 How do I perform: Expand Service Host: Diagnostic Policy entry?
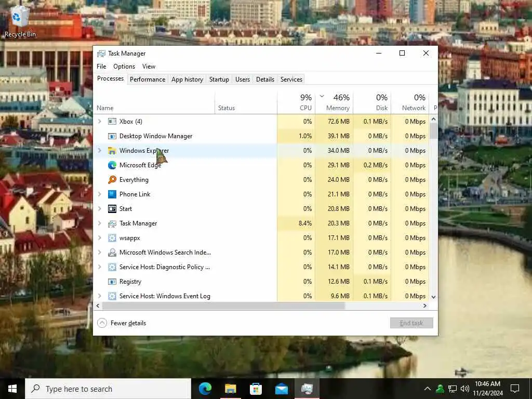click(99, 267)
